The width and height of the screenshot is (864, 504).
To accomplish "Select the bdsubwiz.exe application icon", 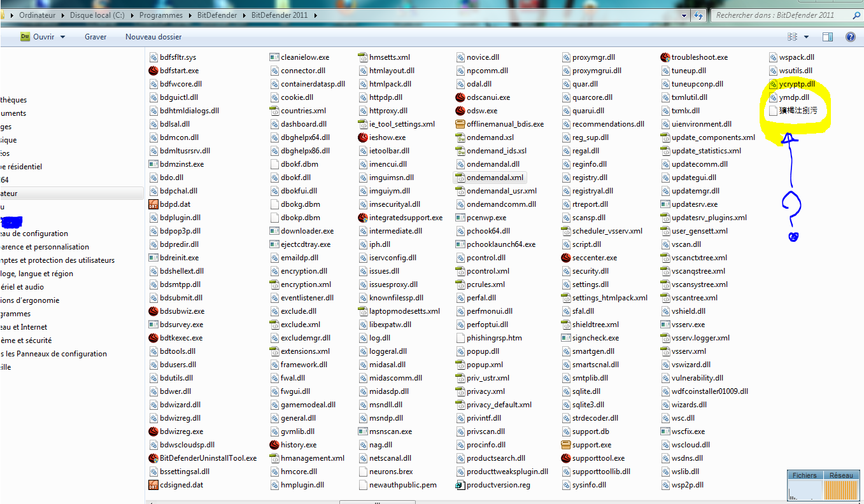I will (153, 311).
